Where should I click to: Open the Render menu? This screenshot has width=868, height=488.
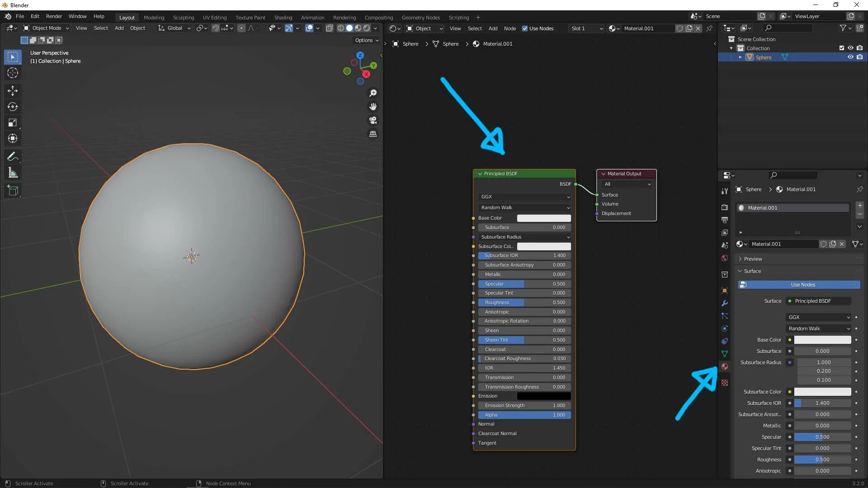54,16
